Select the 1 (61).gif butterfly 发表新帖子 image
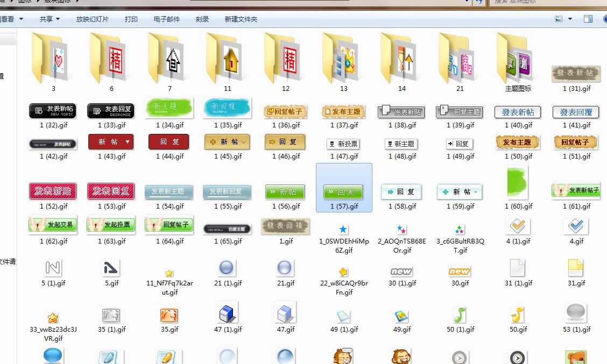Image resolution: width=607 pixels, height=364 pixels. pos(576,190)
